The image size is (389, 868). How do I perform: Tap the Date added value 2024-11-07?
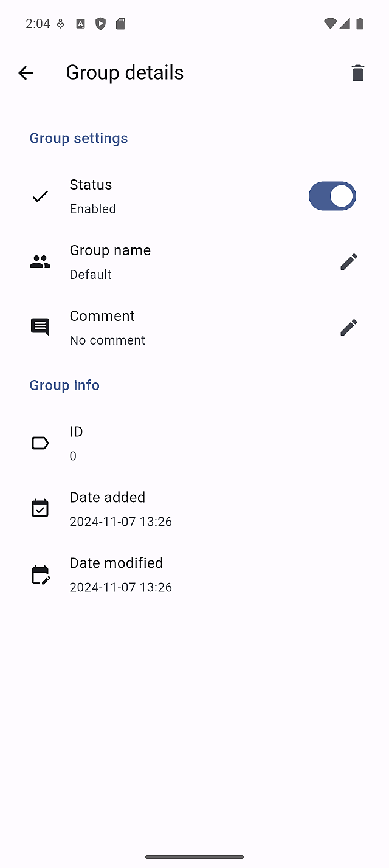[120, 522]
